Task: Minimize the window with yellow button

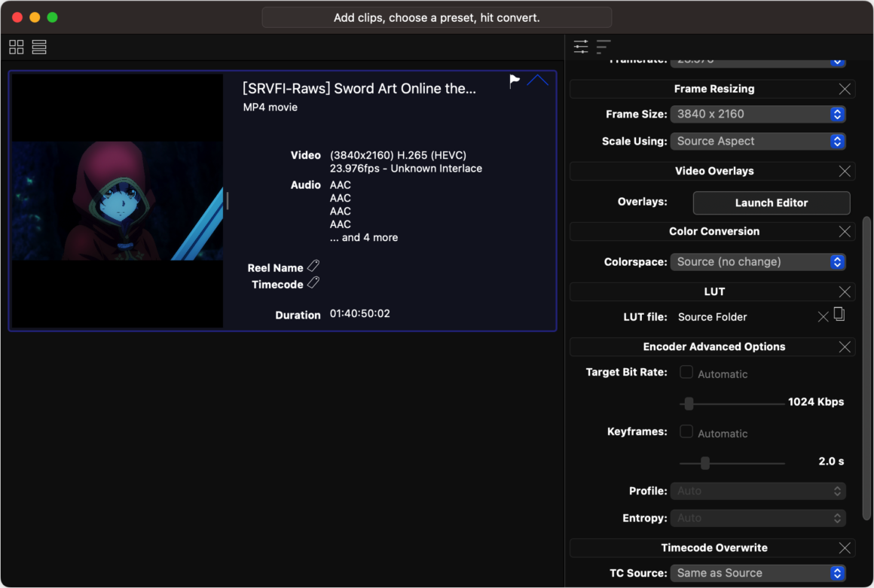Action: [x=35, y=17]
